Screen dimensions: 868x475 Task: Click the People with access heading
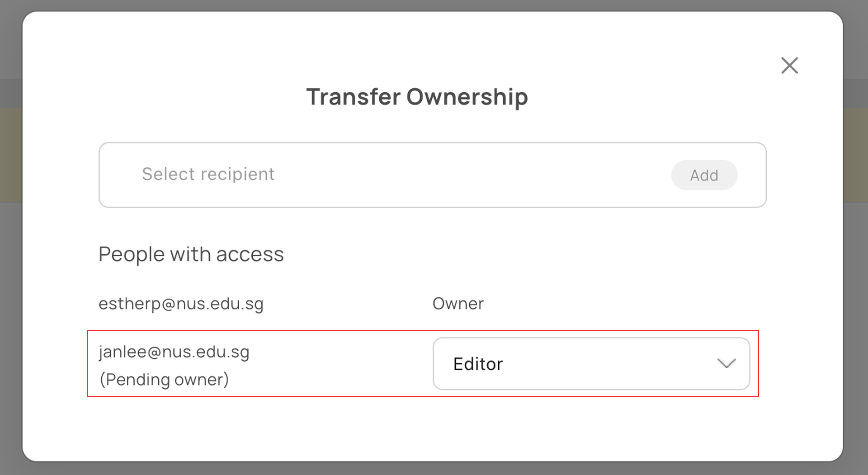click(x=191, y=254)
